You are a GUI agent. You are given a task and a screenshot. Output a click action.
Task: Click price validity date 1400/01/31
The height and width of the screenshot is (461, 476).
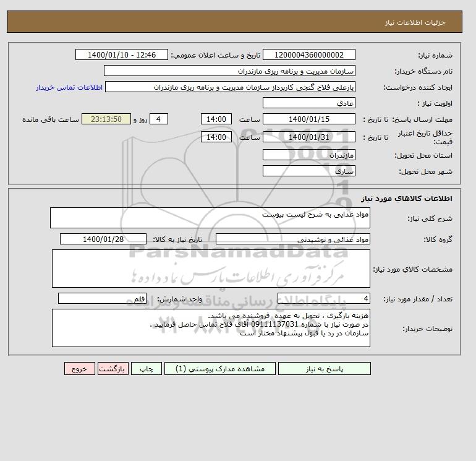point(308,137)
